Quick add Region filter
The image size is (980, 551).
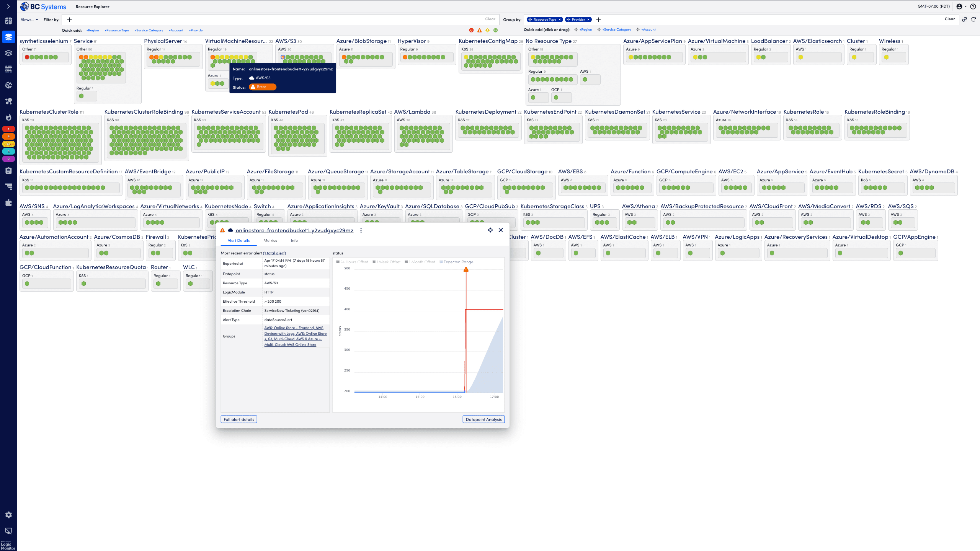click(93, 30)
